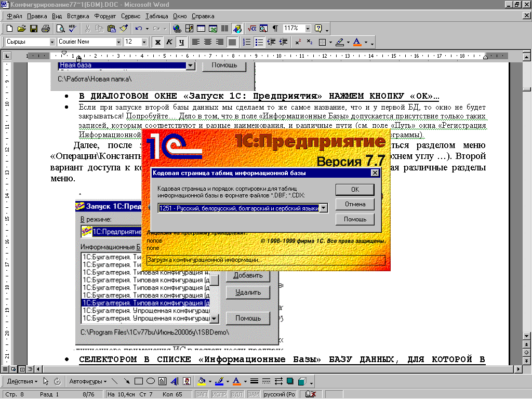532x399 pixels.
Task: Toggle justified alignment
Action: (232, 42)
